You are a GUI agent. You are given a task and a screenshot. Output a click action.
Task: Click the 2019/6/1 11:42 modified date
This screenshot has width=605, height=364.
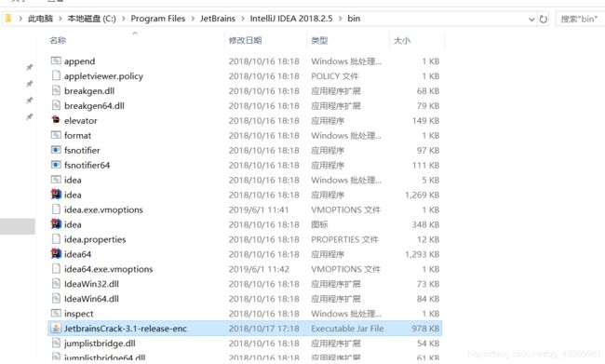click(259, 269)
